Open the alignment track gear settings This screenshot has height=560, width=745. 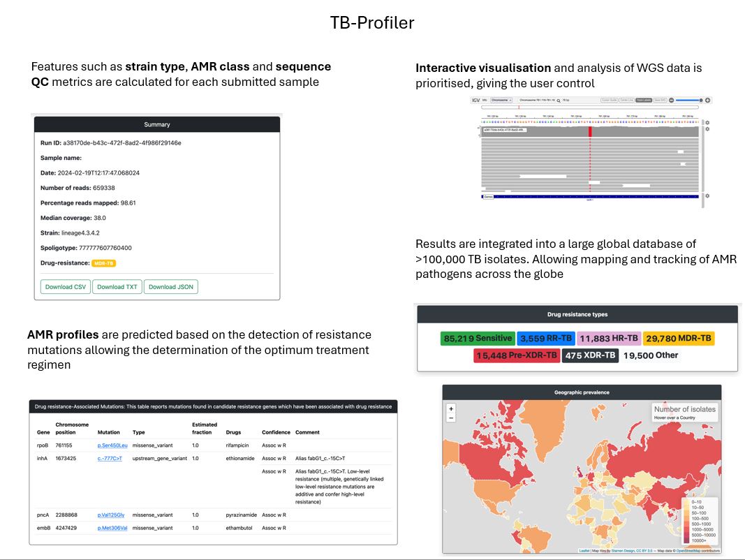point(707,129)
